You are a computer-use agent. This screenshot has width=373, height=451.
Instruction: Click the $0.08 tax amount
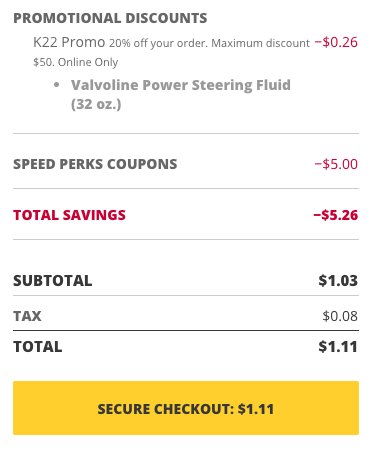pyautogui.click(x=340, y=316)
